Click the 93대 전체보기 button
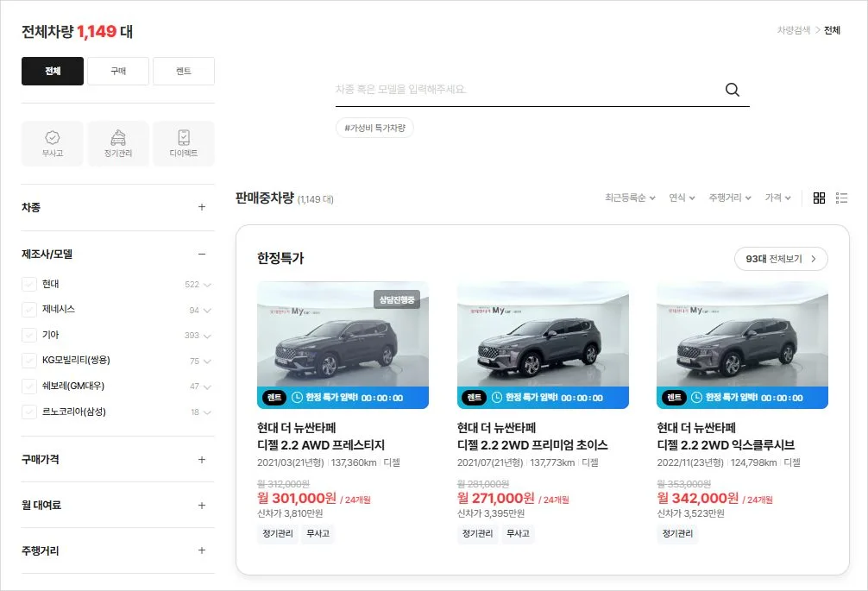 tap(780, 258)
